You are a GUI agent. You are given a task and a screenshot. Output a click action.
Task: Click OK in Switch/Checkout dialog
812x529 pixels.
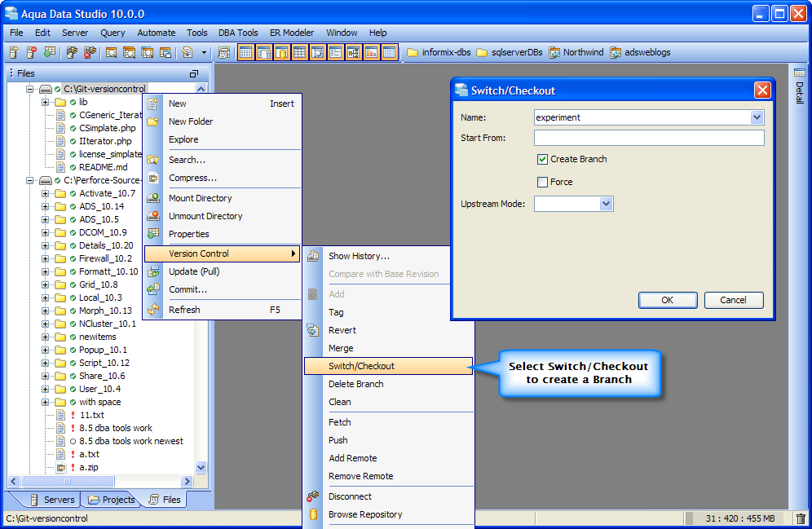pyautogui.click(x=668, y=300)
